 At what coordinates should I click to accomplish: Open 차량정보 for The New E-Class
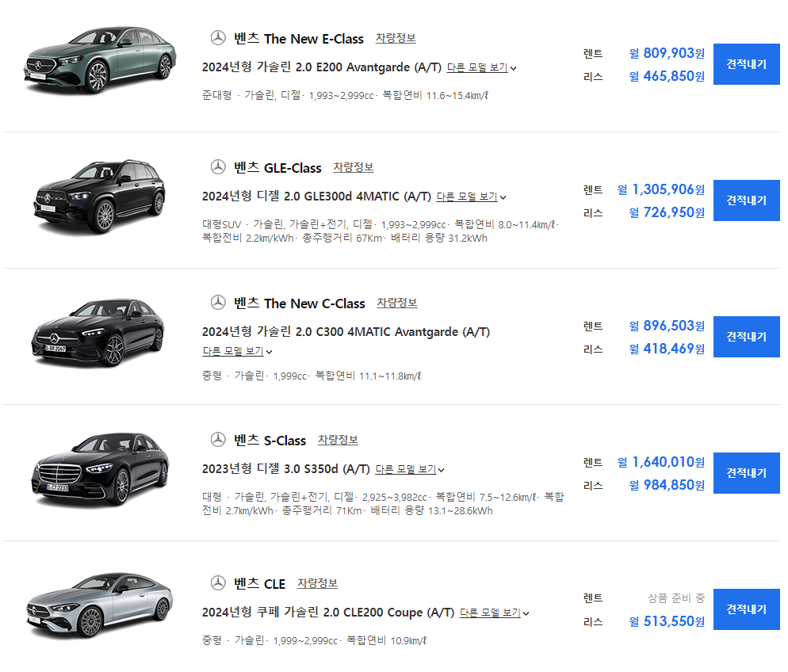(x=395, y=38)
